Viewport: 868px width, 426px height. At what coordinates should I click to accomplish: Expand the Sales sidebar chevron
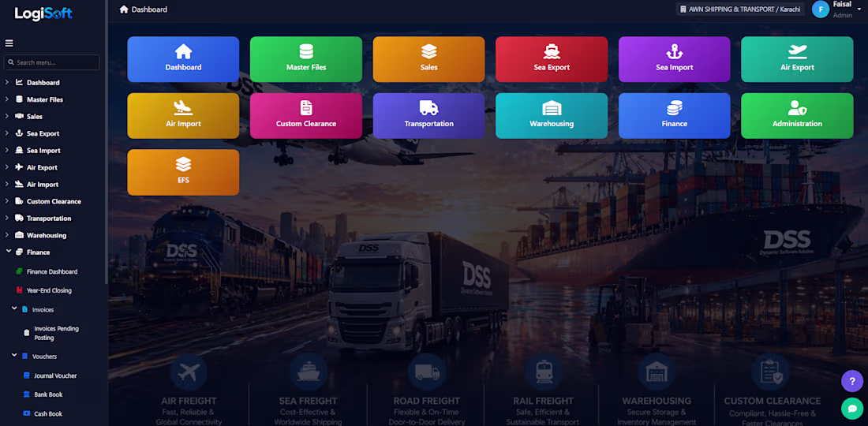click(x=6, y=116)
